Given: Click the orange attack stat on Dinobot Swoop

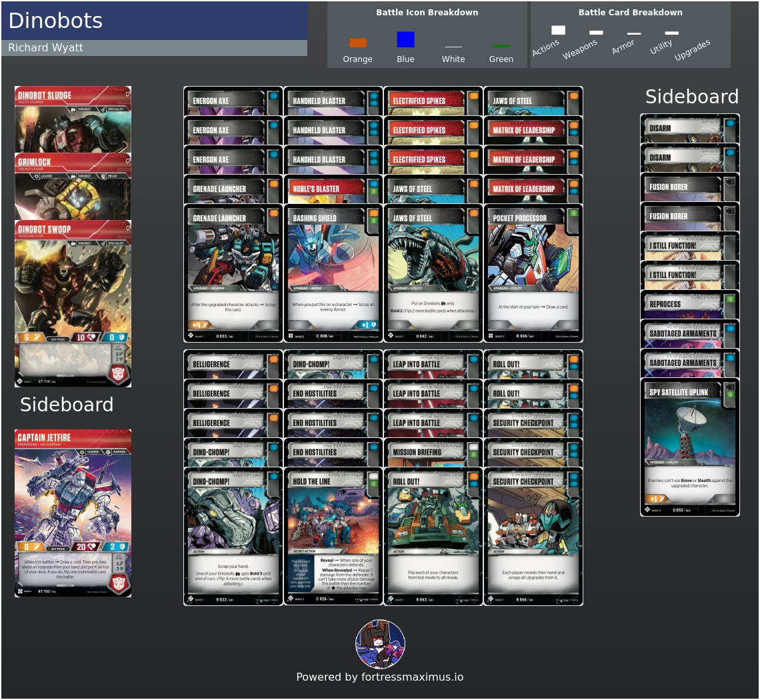Looking at the screenshot, I should pyautogui.click(x=31, y=337).
